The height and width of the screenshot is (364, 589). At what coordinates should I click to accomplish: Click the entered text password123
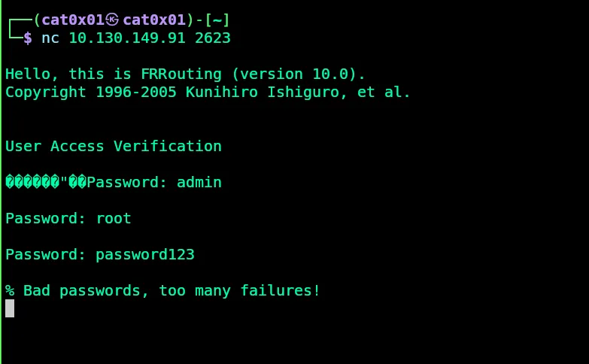[145, 254]
